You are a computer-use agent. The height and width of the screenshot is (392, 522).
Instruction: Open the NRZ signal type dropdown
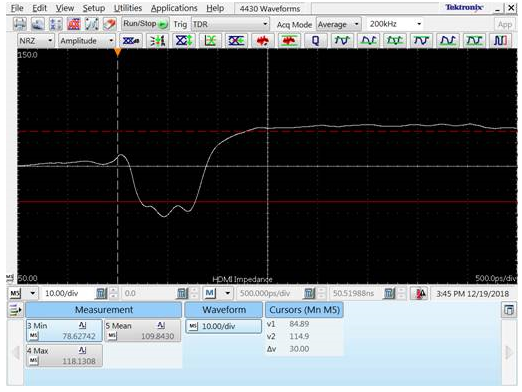click(36, 41)
